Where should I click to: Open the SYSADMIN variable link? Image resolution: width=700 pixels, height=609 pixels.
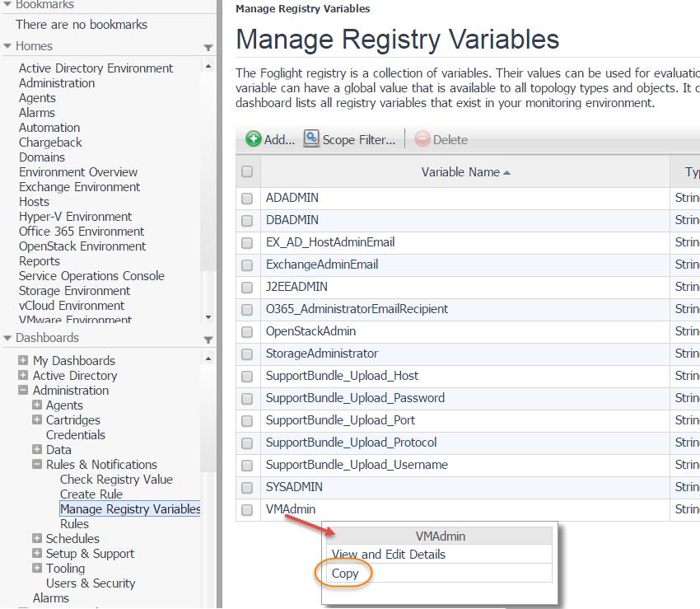294,487
